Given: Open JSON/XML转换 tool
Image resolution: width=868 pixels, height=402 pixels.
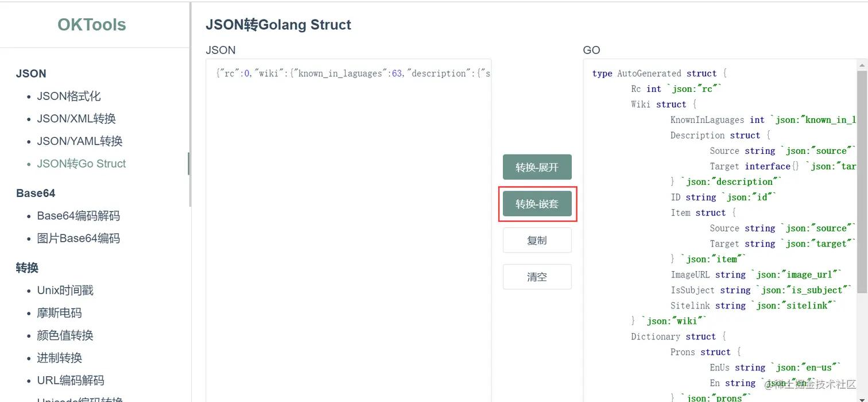Looking at the screenshot, I should pyautogui.click(x=76, y=119).
